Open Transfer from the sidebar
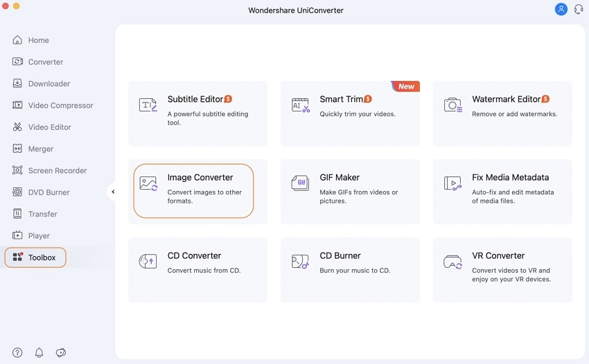Image resolution: width=589 pixels, height=364 pixels. [x=42, y=215]
